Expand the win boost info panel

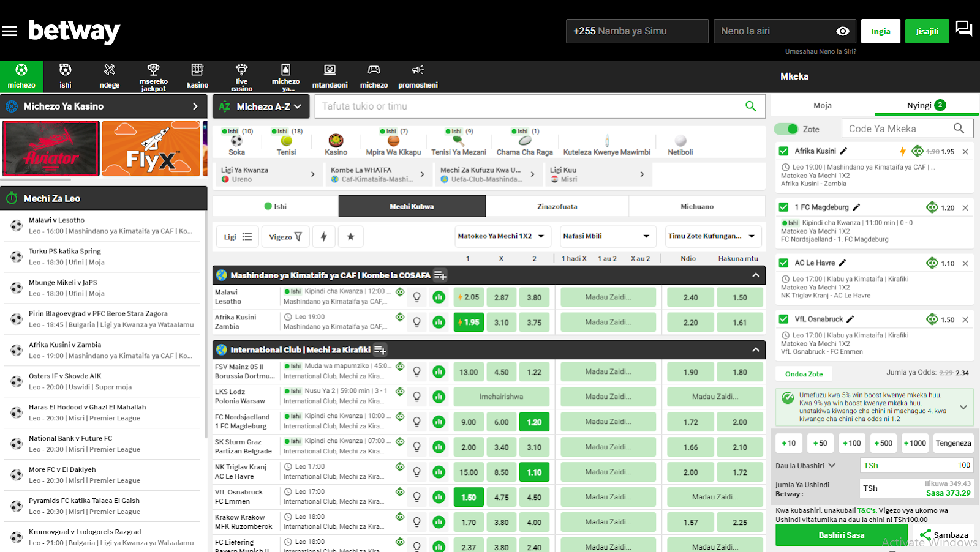click(963, 407)
